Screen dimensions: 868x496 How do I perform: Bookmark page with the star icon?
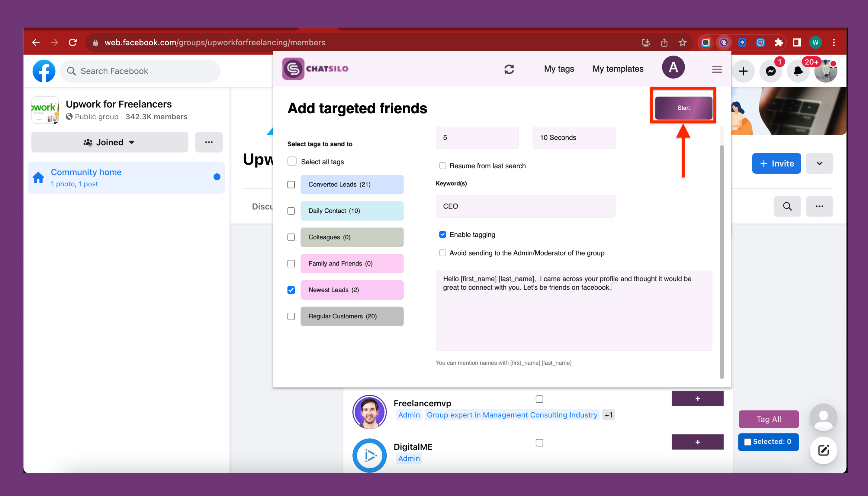coord(683,43)
